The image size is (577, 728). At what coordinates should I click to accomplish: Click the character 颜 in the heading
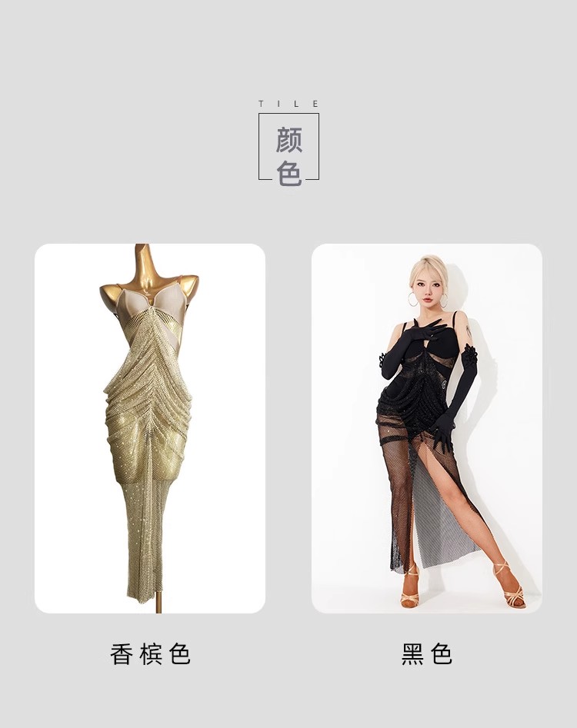coord(289,140)
